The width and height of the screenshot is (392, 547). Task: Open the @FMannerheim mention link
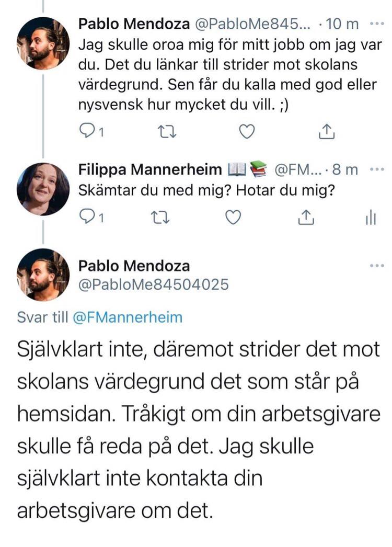point(127,317)
